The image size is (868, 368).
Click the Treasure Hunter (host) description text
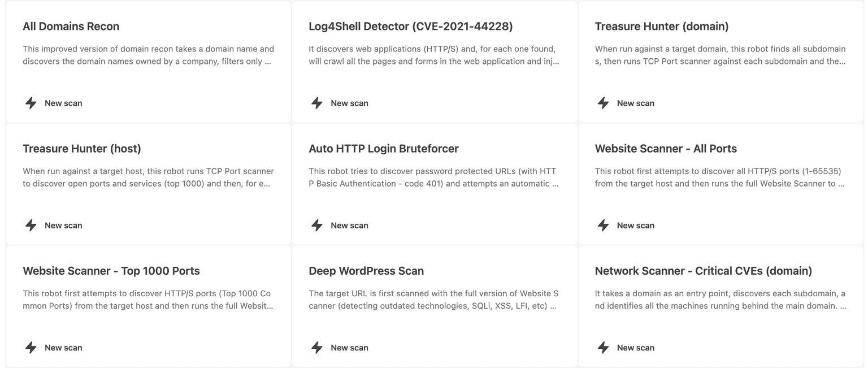coord(148,177)
